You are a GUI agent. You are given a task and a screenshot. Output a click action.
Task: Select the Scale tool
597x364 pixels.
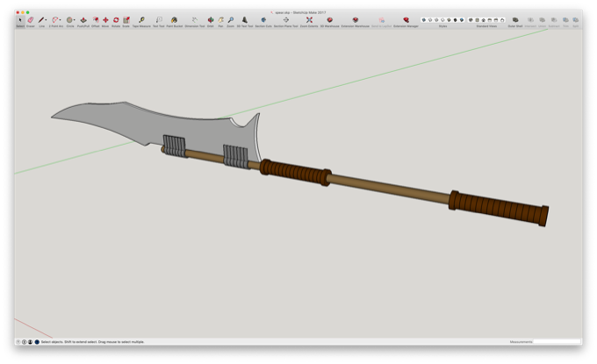126,20
